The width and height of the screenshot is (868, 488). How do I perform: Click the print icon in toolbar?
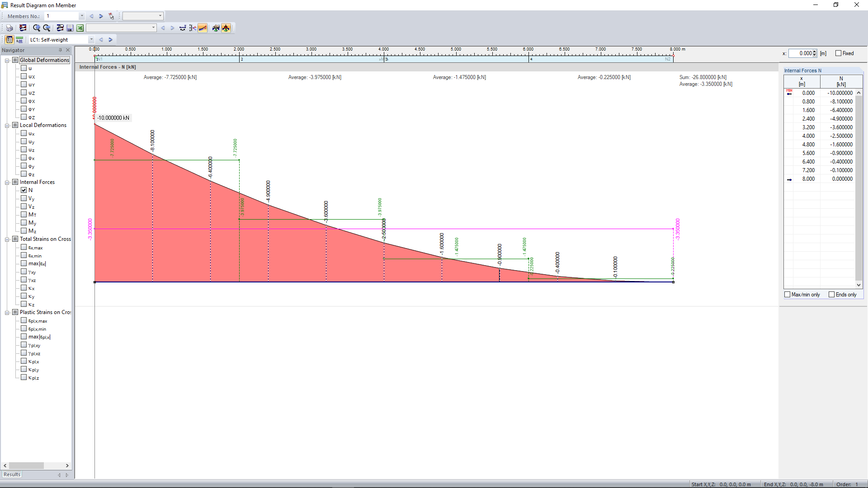pos(9,28)
